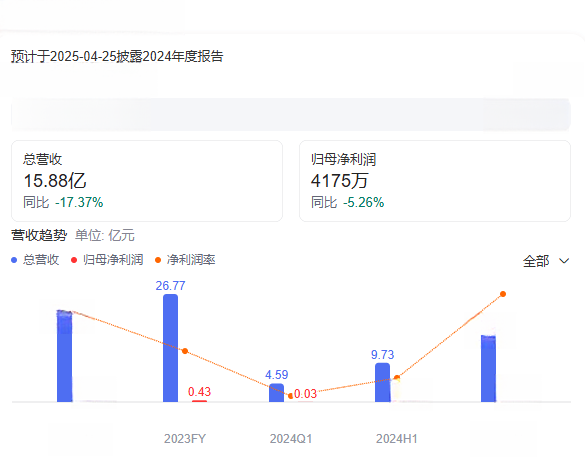The image size is (585, 461).
Task: Open the 归母净利润 4175万 card
Action: click(x=435, y=181)
